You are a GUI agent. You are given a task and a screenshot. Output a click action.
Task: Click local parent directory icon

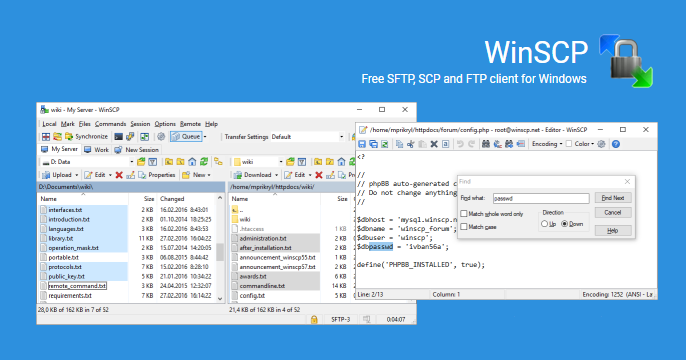click(169, 162)
